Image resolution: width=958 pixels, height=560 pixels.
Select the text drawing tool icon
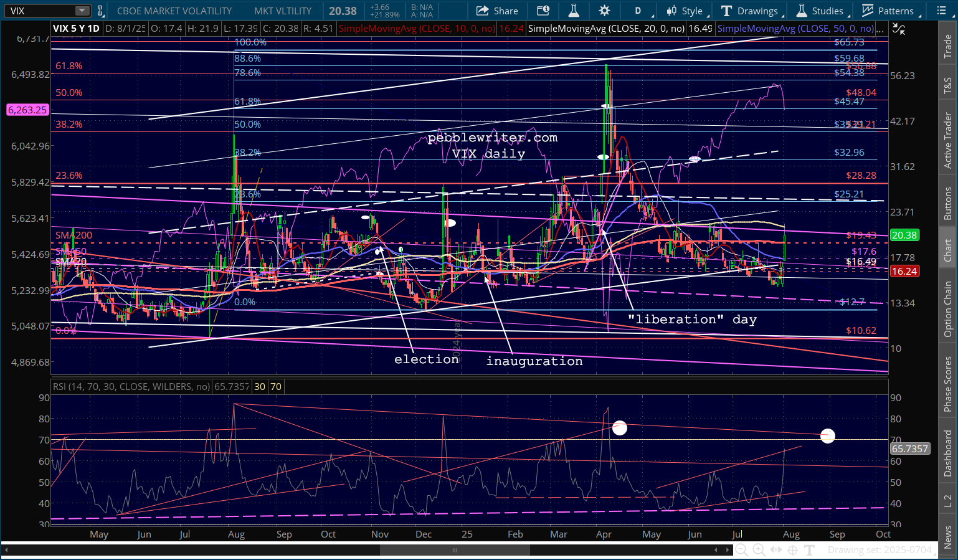point(809,550)
